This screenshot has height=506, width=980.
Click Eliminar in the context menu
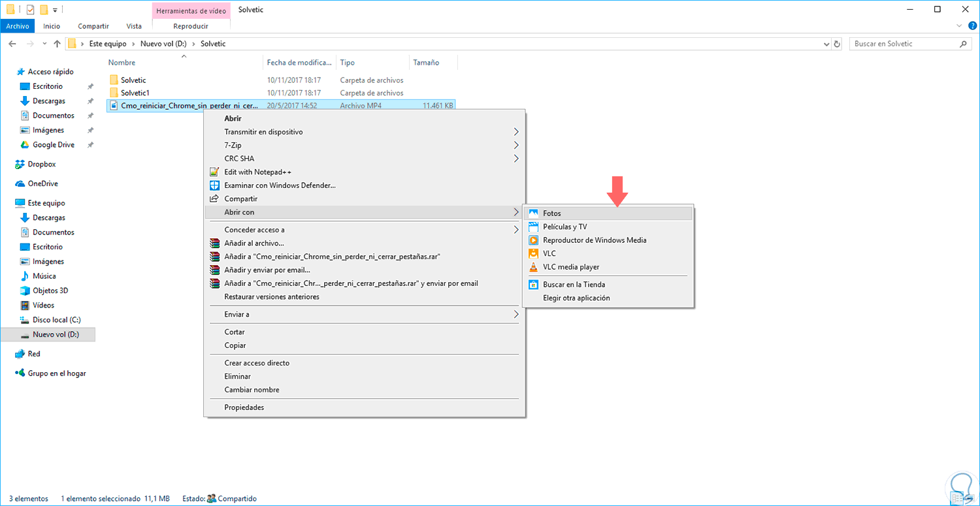pyautogui.click(x=237, y=376)
